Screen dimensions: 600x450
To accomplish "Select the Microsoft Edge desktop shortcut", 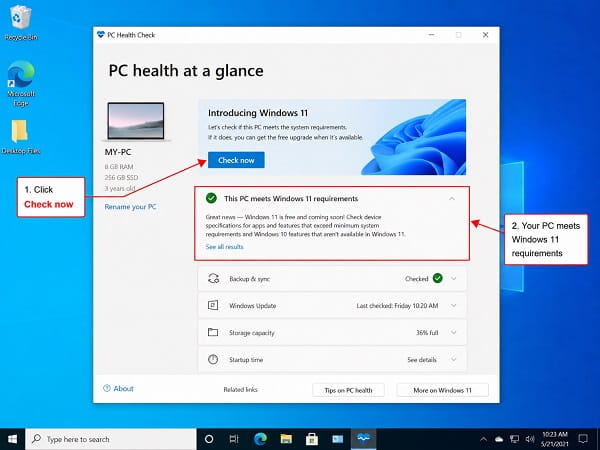I will pos(21,83).
